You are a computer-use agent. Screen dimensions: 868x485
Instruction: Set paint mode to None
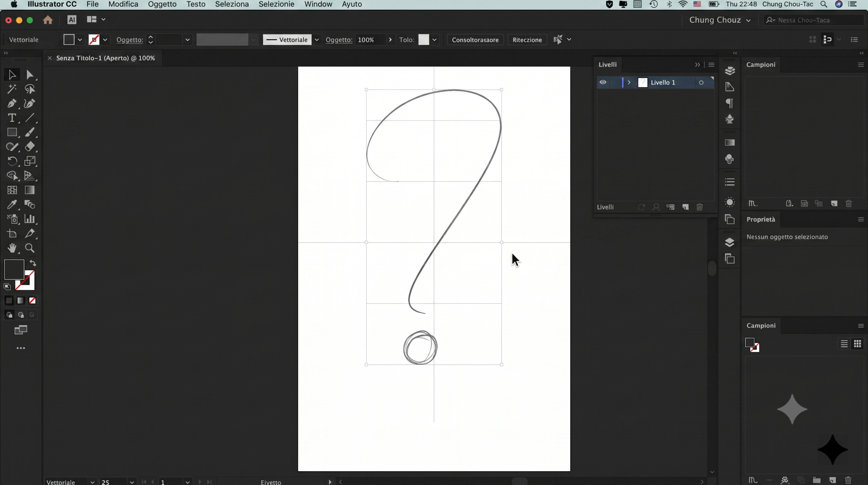click(x=32, y=301)
